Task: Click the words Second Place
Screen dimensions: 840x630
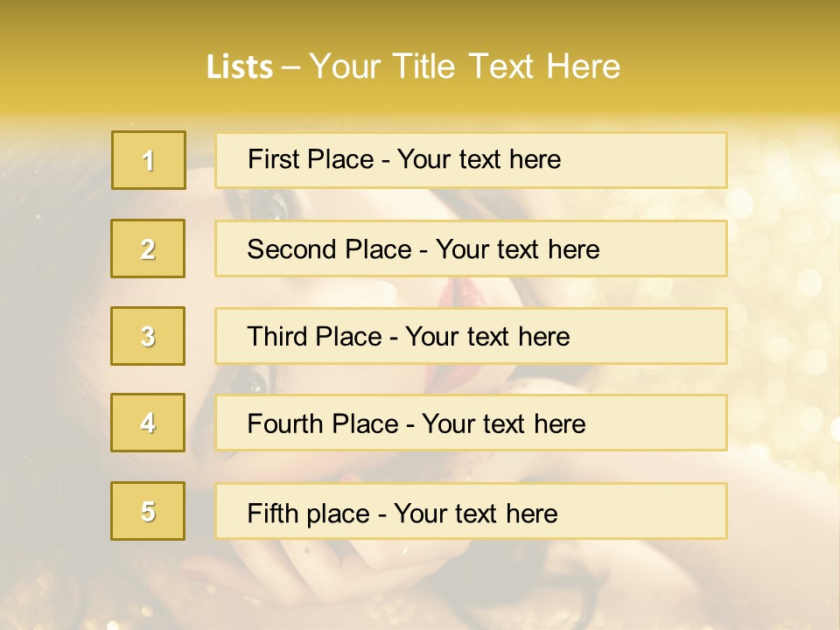Action: pyautogui.click(x=327, y=249)
